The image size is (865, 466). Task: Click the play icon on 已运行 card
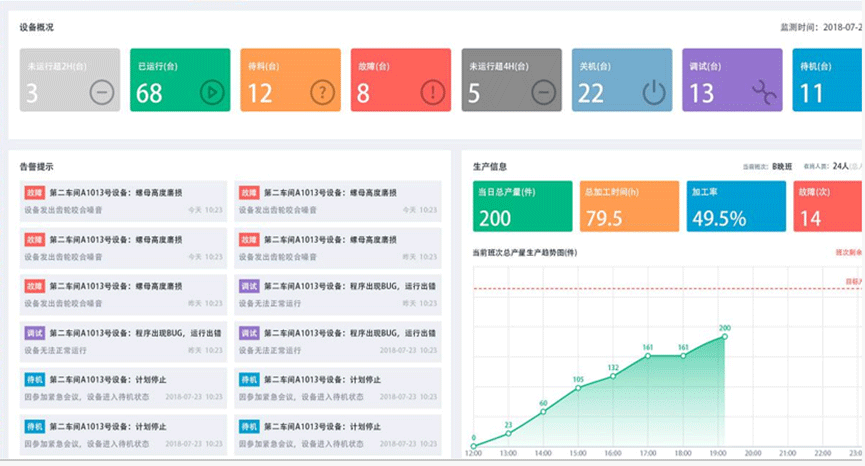[x=211, y=93]
